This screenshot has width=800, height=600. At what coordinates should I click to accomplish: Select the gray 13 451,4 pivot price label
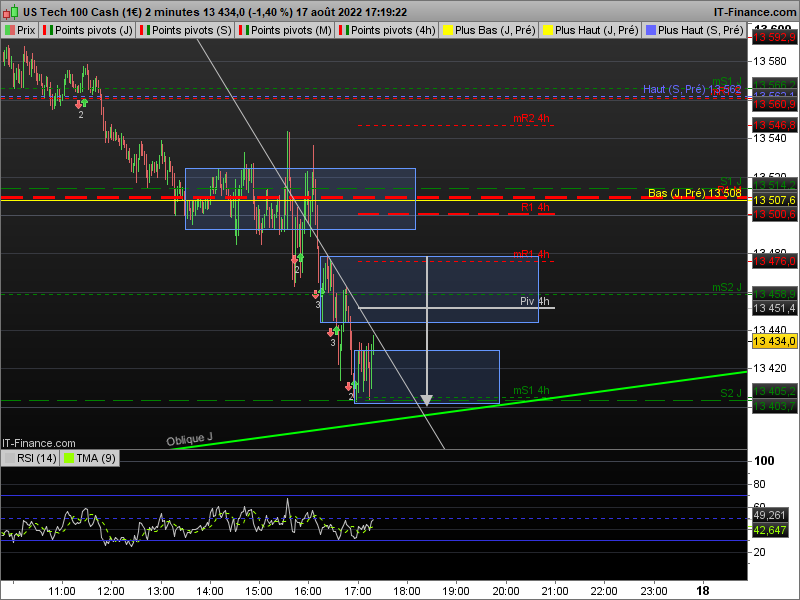pos(774,308)
